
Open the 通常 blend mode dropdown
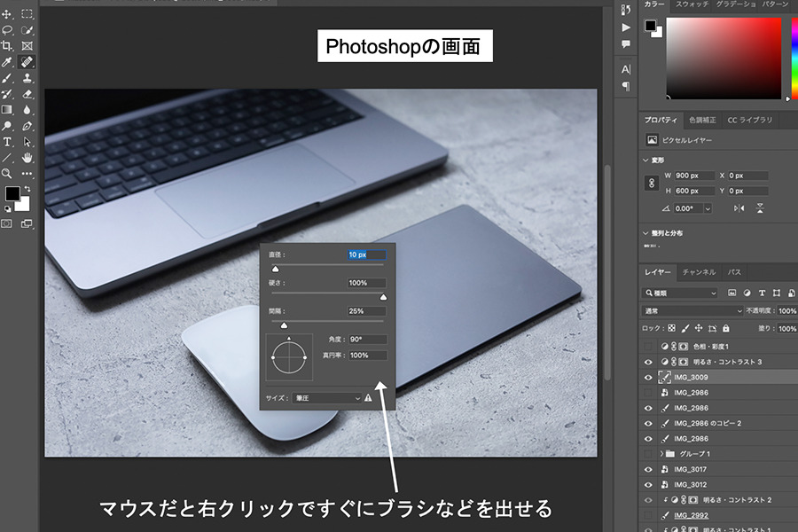pyautogui.click(x=692, y=310)
